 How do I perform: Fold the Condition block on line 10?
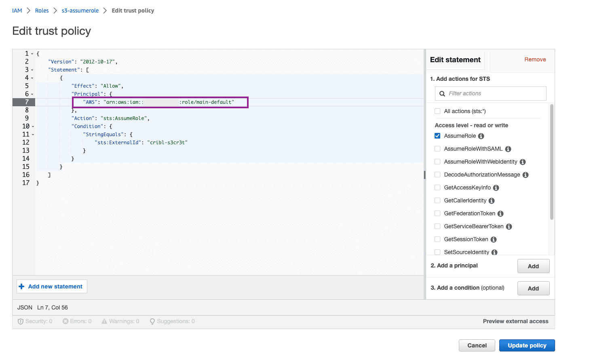coord(33,126)
